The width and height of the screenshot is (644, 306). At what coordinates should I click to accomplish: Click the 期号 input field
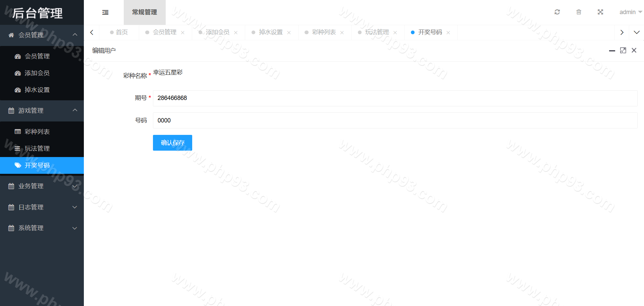coord(395,98)
